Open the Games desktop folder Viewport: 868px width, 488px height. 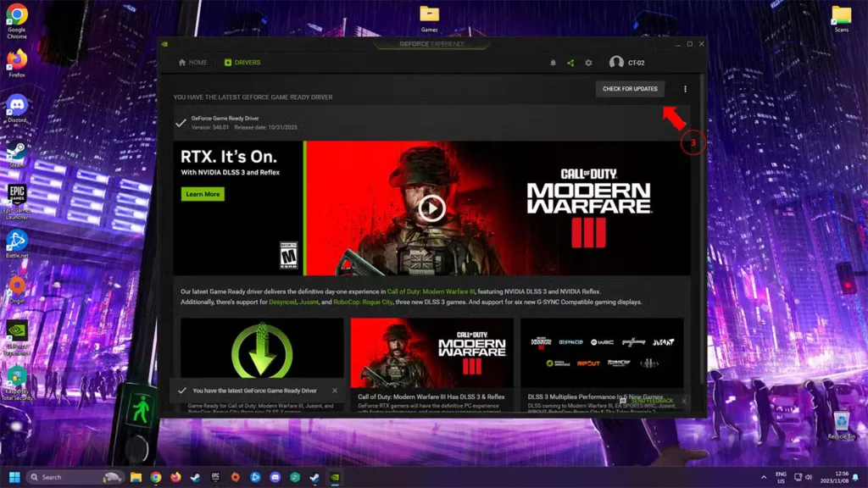(429, 19)
